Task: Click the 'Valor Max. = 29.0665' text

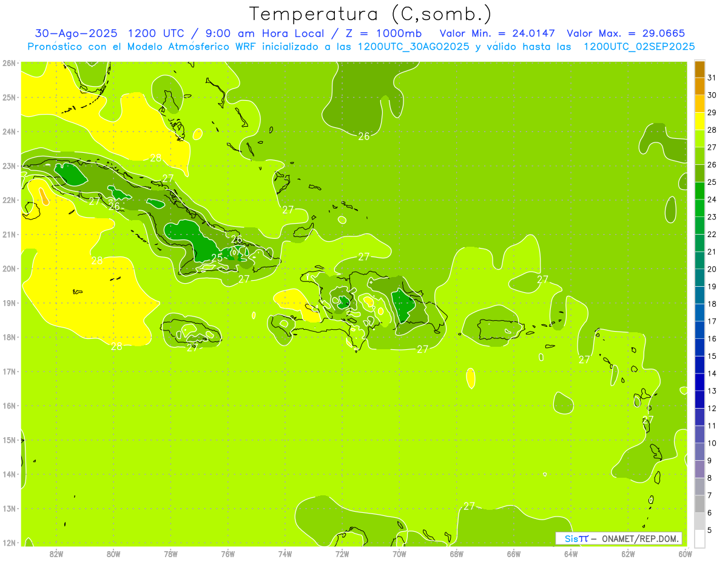Action: (626, 33)
